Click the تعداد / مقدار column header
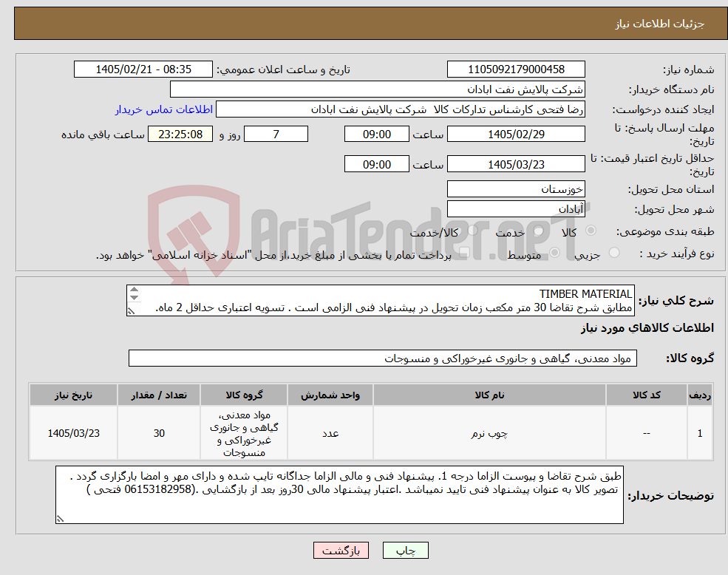Screen dimensions: 728x575 159,395
